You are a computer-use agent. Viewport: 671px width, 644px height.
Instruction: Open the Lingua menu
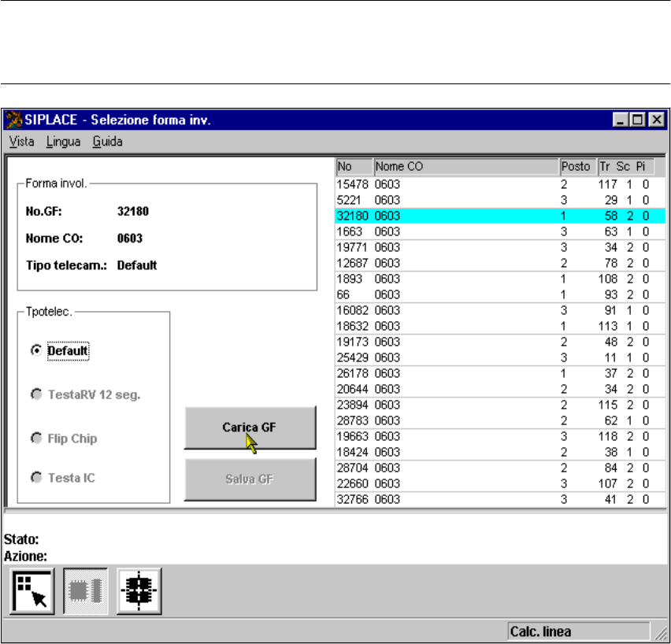pos(63,142)
